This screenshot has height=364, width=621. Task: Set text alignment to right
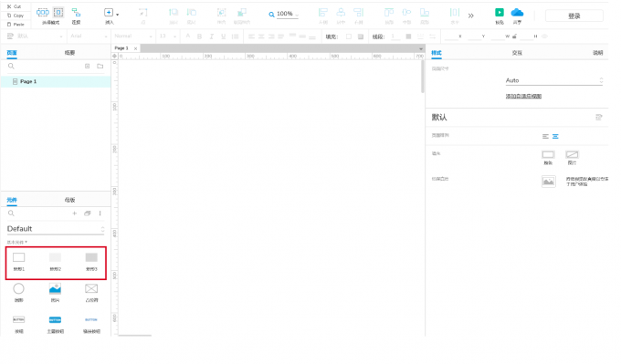click(271, 36)
